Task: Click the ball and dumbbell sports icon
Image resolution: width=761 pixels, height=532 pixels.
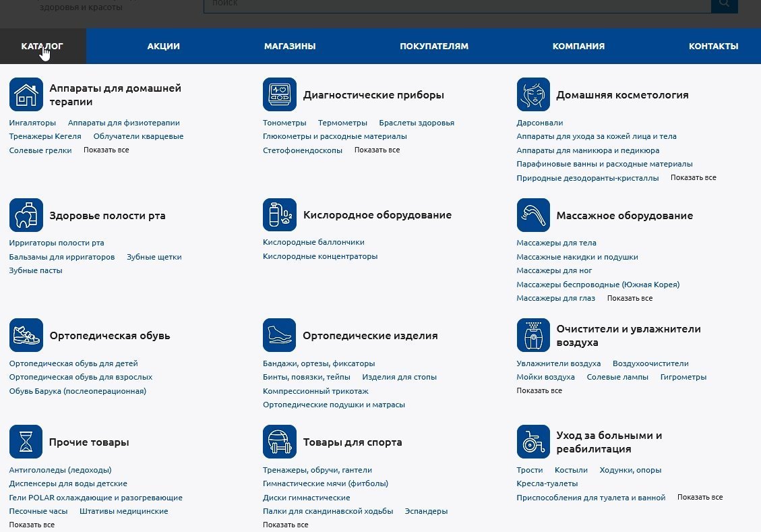Action: (280, 442)
